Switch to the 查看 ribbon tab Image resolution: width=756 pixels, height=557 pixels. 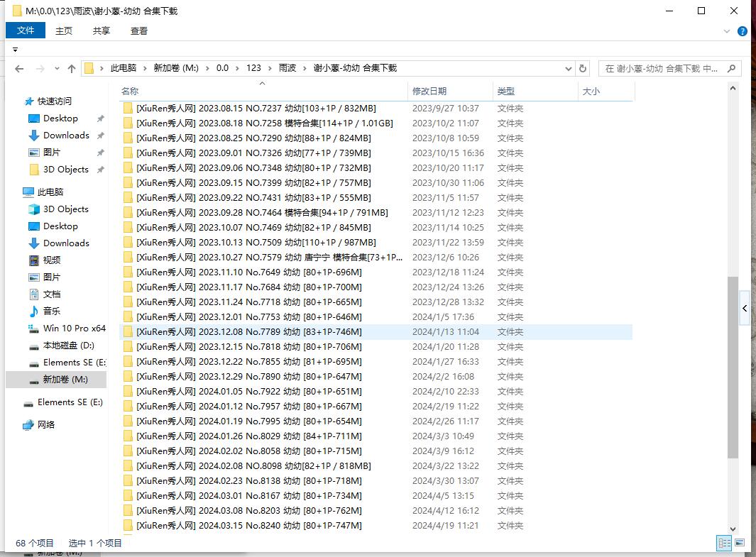pos(139,31)
